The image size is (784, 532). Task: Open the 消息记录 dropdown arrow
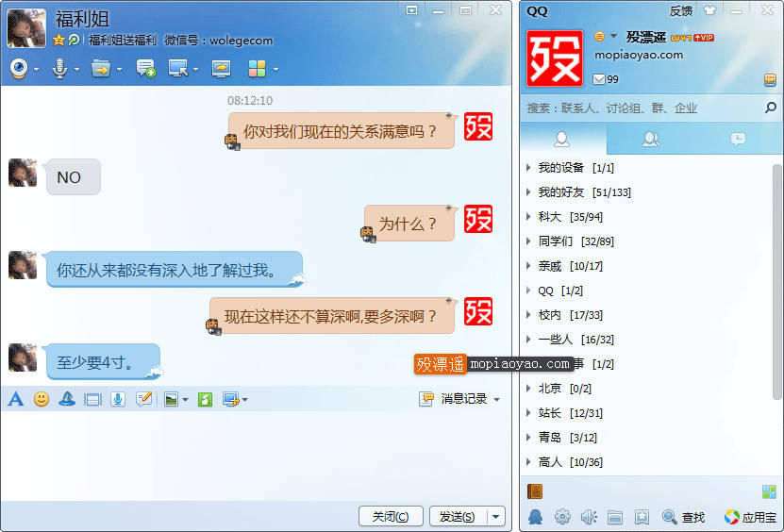coord(496,400)
